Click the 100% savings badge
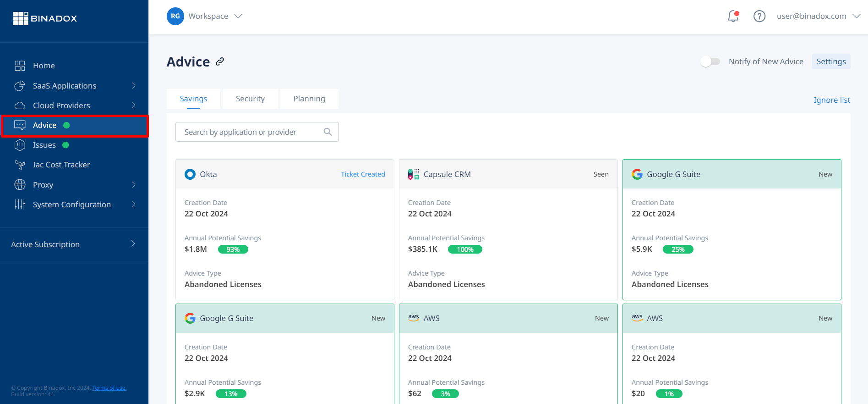This screenshot has width=868, height=404. tap(465, 249)
